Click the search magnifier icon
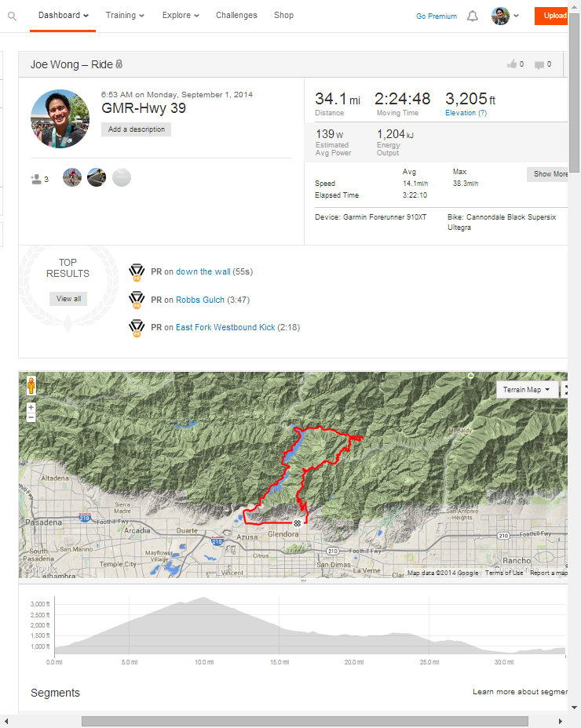The width and height of the screenshot is (581, 728). (x=13, y=16)
